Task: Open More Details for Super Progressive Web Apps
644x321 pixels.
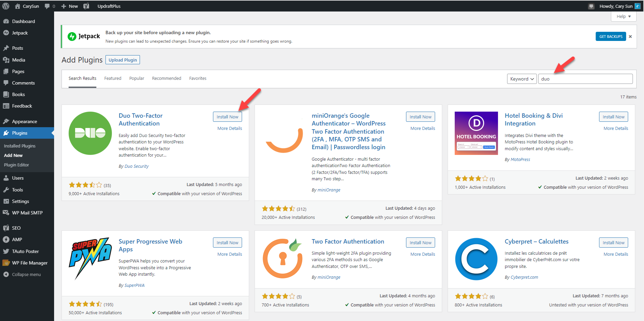Action: coord(230,254)
